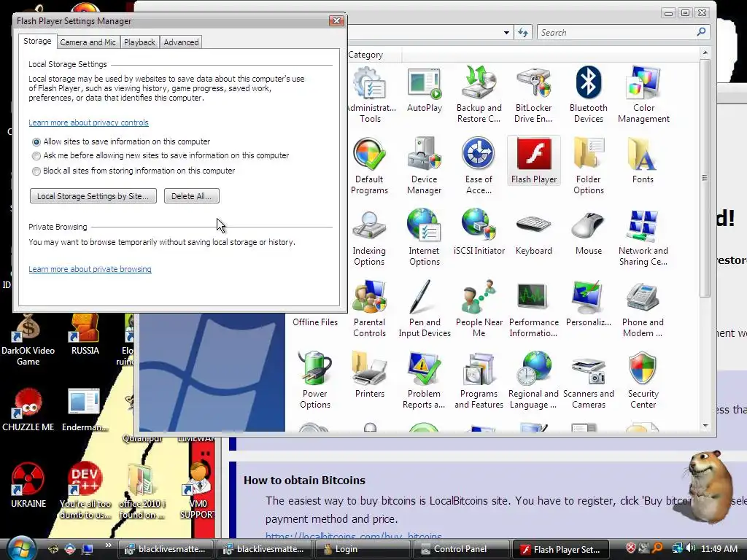Click Control Panel scrollbar down arrow
The height and width of the screenshot is (560, 747).
[705, 426]
